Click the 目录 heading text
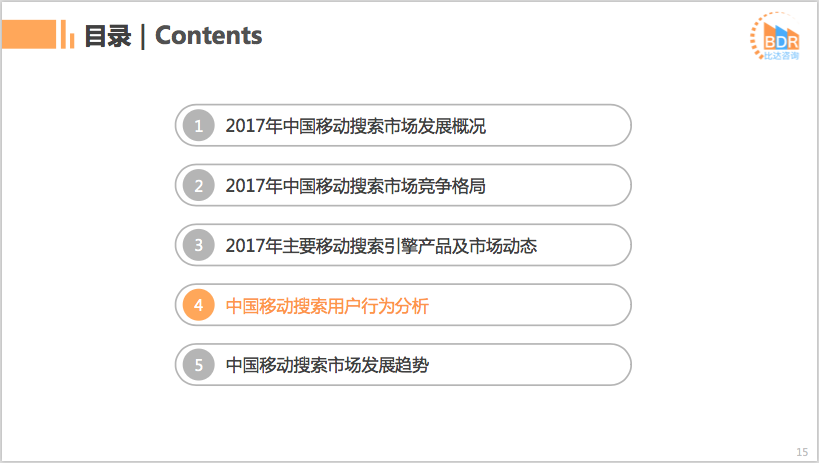 (x=108, y=36)
